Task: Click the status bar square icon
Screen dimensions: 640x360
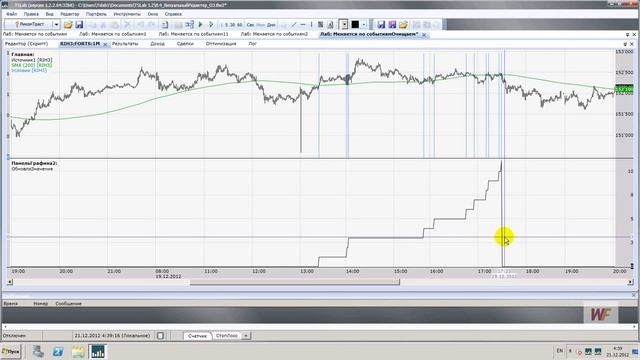Action: 160,336
